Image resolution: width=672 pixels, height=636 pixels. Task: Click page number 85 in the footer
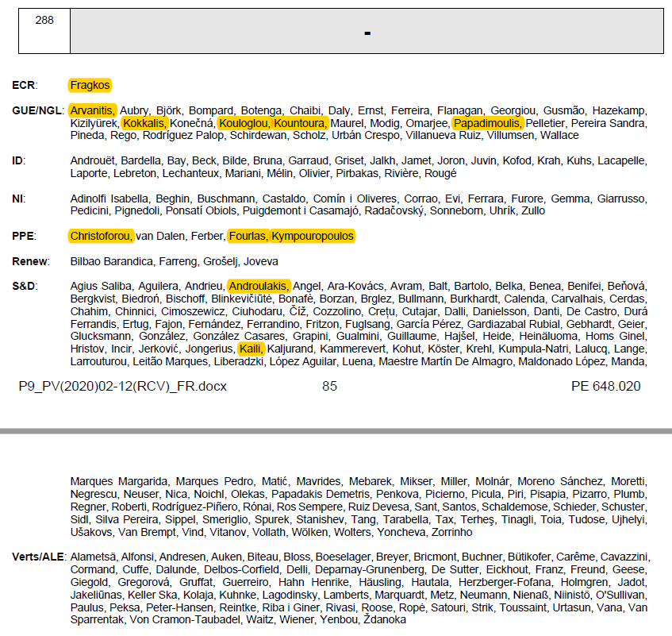pos(329,387)
